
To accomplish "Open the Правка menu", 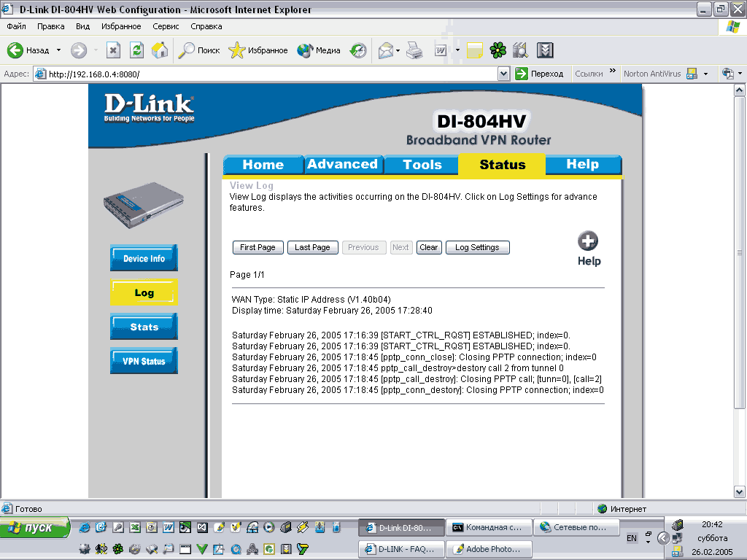I will [50, 26].
